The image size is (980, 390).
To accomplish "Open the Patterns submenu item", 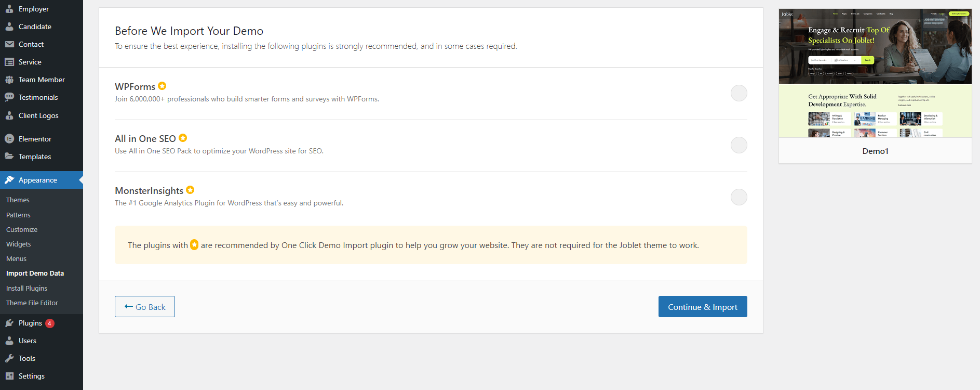I will click(x=18, y=215).
